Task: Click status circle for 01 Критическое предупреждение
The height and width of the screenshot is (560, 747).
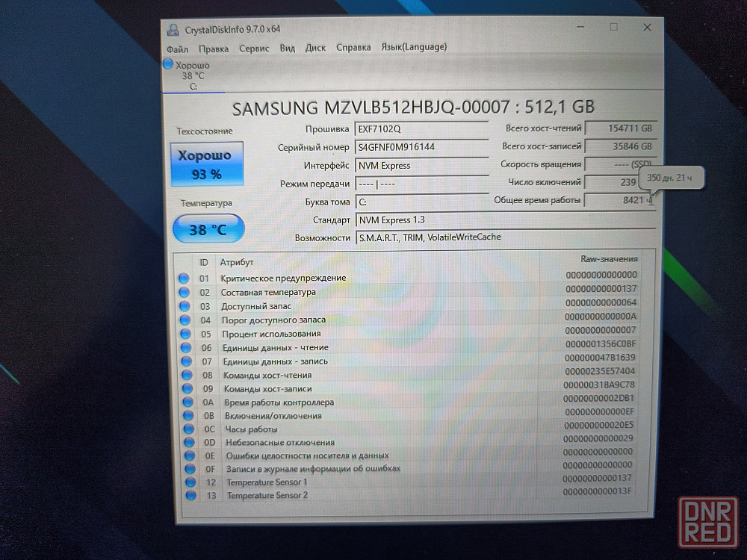Action: (x=184, y=278)
